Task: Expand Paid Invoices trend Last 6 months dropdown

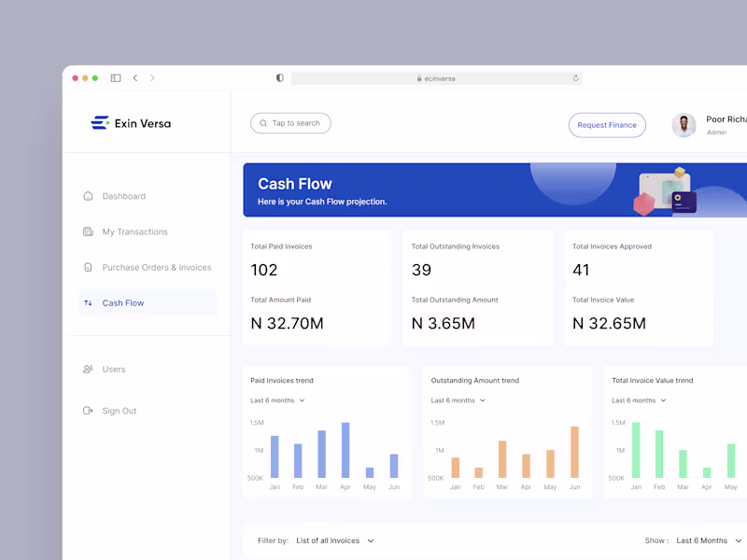Action: [277, 400]
